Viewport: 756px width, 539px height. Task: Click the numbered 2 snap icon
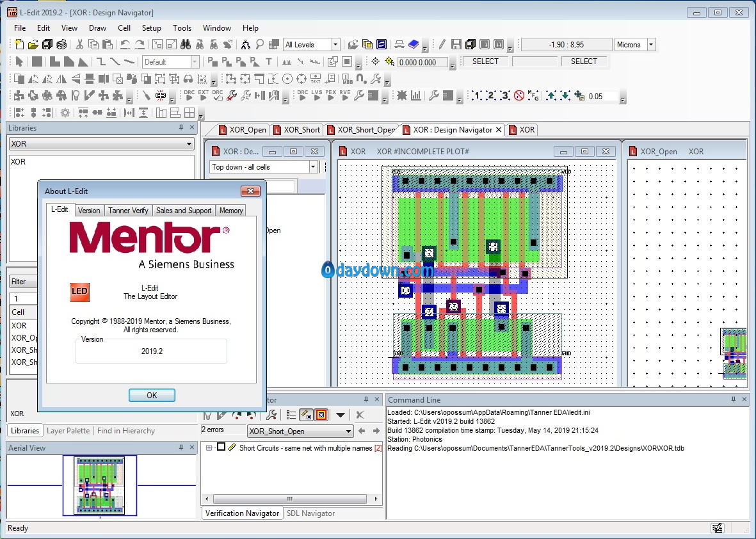(490, 95)
